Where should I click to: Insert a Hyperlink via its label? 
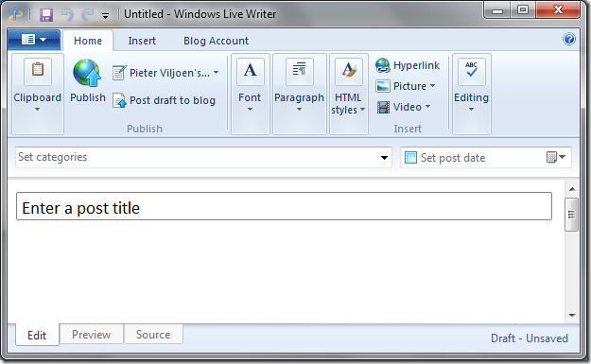click(x=416, y=65)
